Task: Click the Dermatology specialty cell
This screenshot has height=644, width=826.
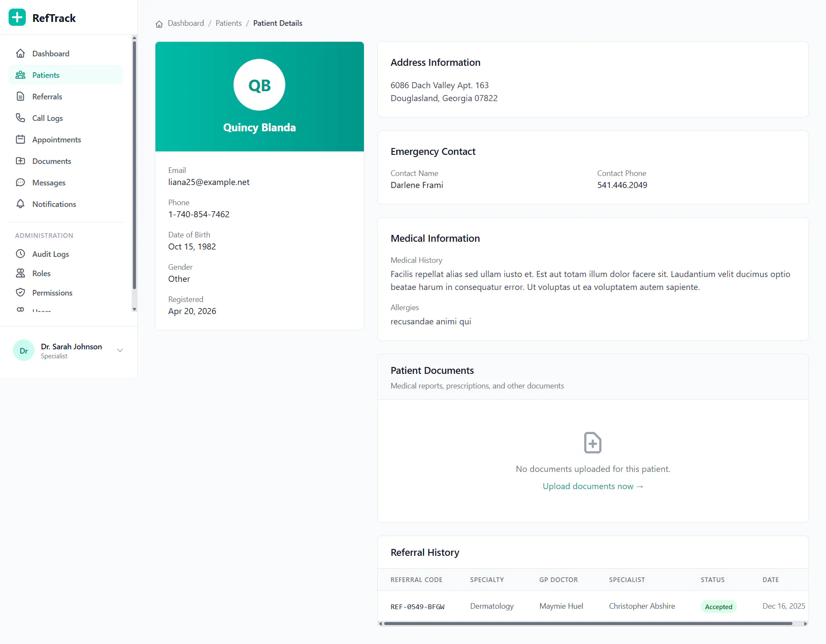Action: point(492,606)
